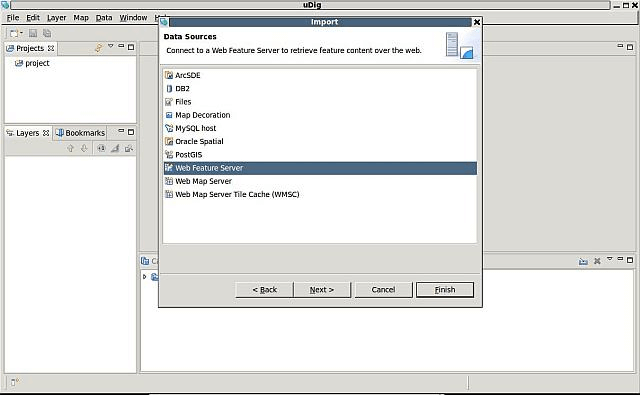
Task: Click the Cancel button
Action: point(383,290)
